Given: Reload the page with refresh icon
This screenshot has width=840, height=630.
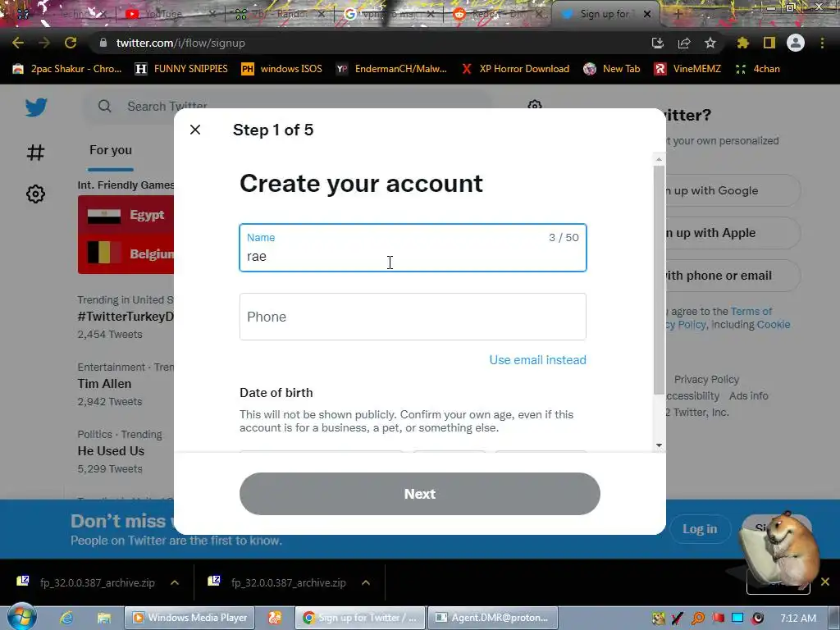Looking at the screenshot, I should 71,43.
